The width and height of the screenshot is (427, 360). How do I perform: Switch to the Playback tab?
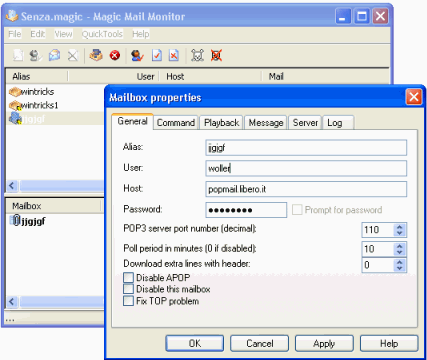coord(221,123)
